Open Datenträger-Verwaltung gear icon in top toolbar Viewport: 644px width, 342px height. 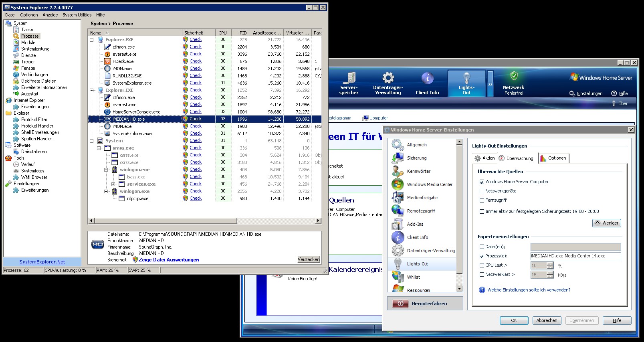pyautogui.click(x=388, y=78)
